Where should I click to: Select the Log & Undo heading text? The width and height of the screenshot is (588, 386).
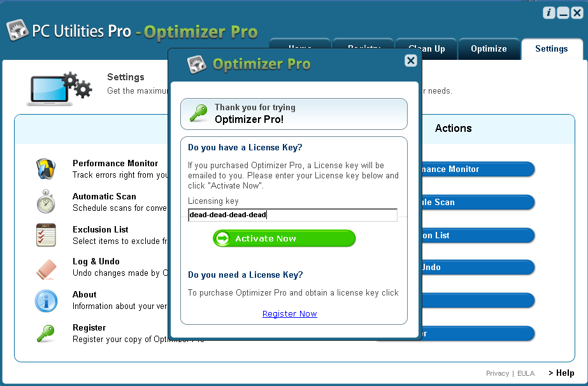pos(96,261)
